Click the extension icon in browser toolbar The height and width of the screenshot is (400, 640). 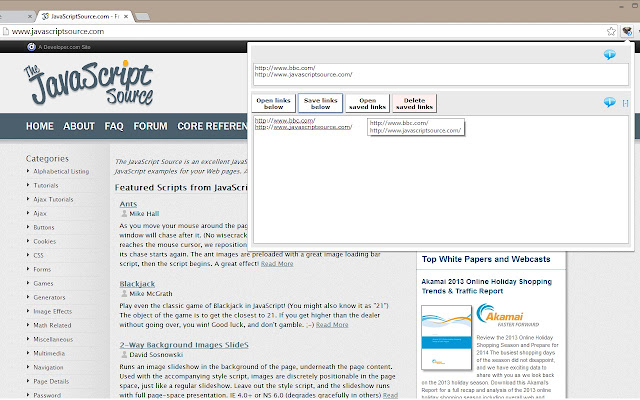pos(627,31)
